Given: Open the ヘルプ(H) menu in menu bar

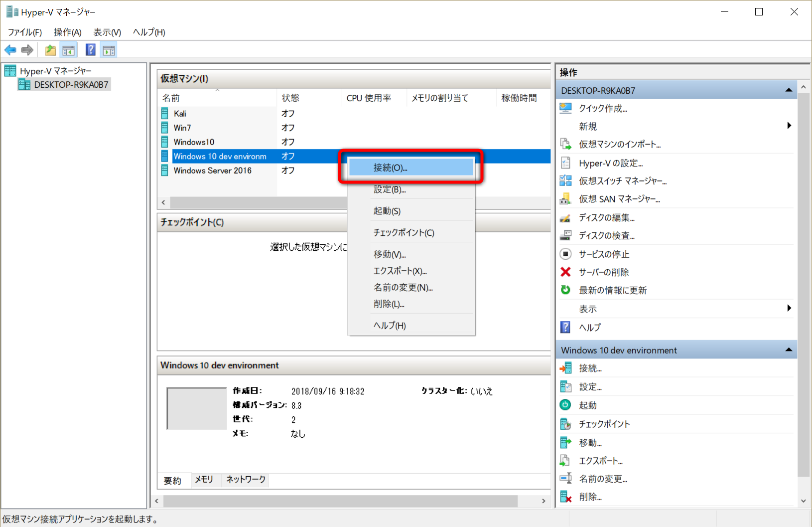Looking at the screenshot, I should [149, 32].
